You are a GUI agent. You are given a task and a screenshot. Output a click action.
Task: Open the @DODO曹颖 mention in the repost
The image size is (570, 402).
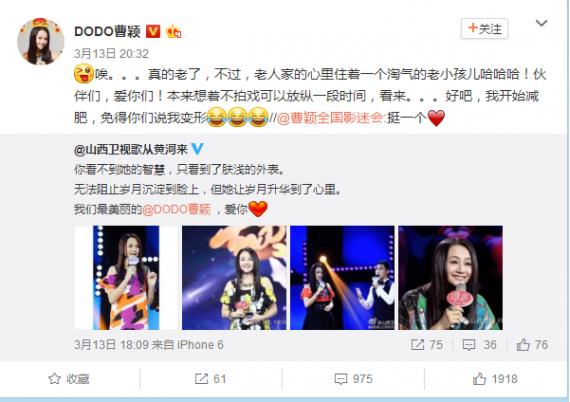(176, 209)
